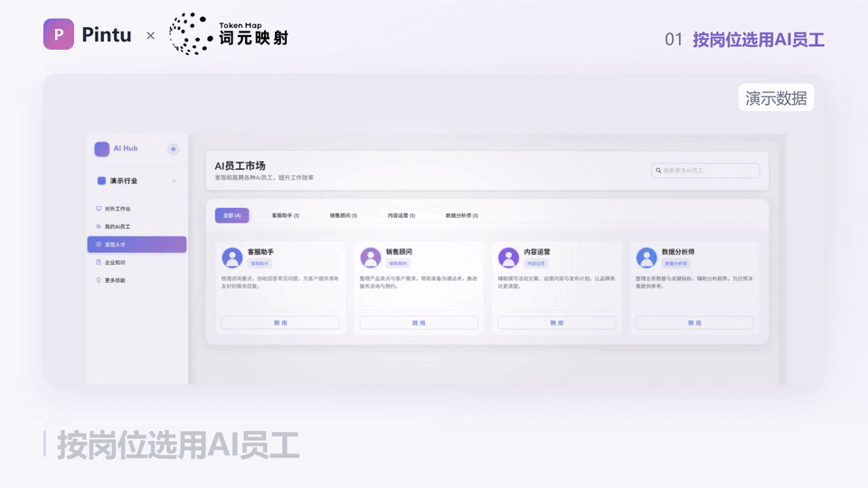This screenshot has height=488, width=868.
Task: Click the large 按岗位选用AI员工 bottom caption
Action: pyautogui.click(x=178, y=445)
